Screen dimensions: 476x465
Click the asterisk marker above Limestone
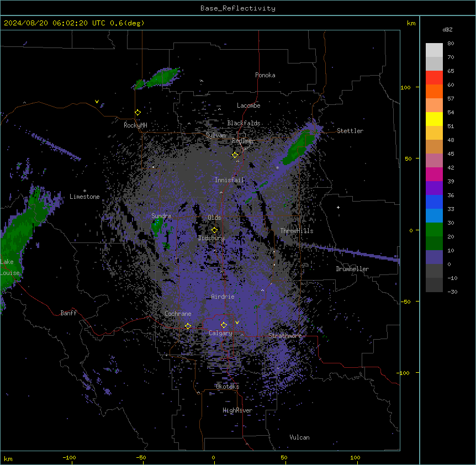[84, 191]
